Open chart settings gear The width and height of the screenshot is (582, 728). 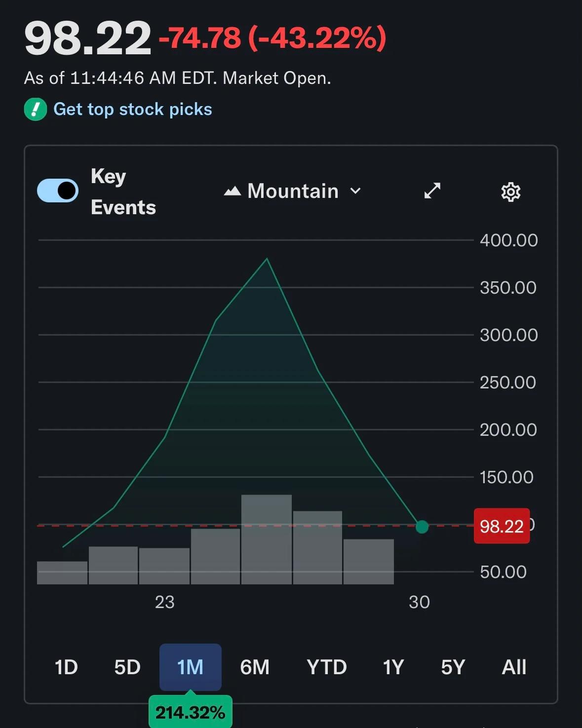pyautogui.click(x=511, y=192)
